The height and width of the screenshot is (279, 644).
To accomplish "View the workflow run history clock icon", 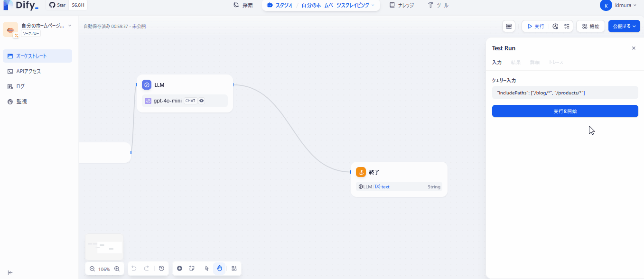I will click(555, 26).
